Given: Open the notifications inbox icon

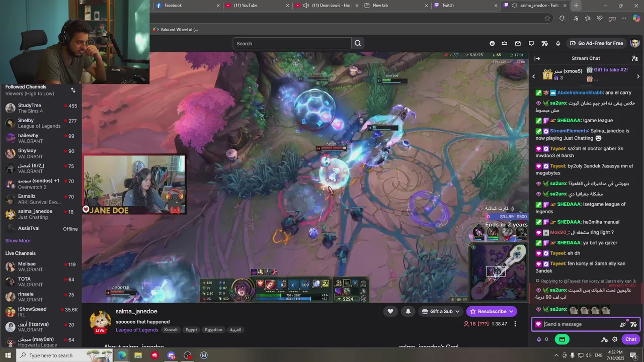Looking at the screenshot, I should (518, 43).
